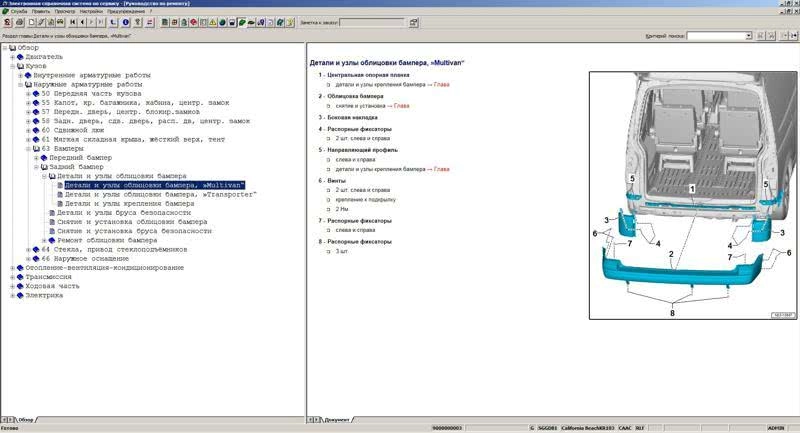Screen dimensions: 800x433
Task: Select the Обзор root tree item
Action: pyautogui.click(x=28, y=48)
